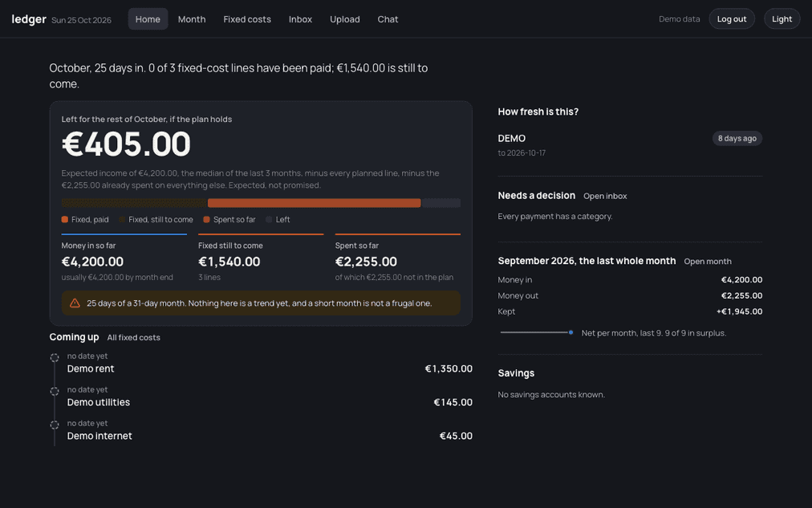812x508 pixels.
Task: Click the Open month link
Action: tap(708, 262)
